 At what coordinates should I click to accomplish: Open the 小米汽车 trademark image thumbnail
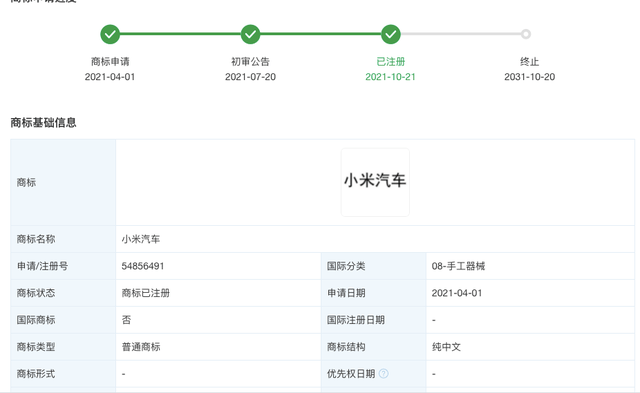(x=375, y=182)
